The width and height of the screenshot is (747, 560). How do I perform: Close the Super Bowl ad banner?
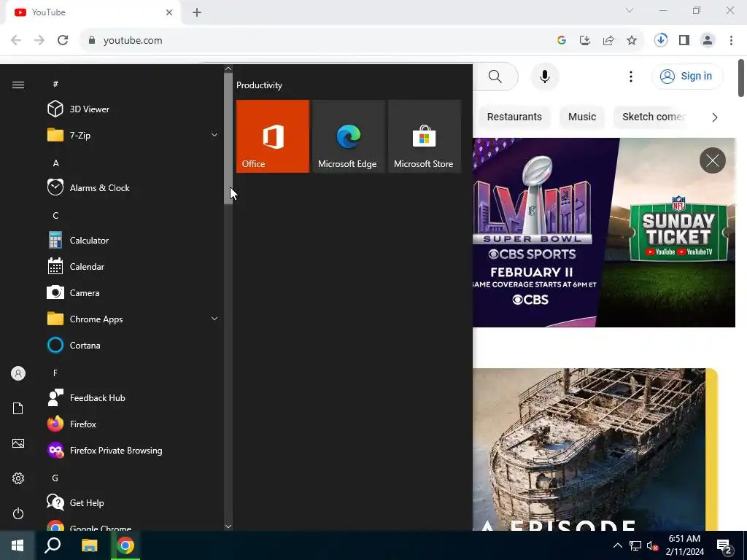[x=712, y=160]
